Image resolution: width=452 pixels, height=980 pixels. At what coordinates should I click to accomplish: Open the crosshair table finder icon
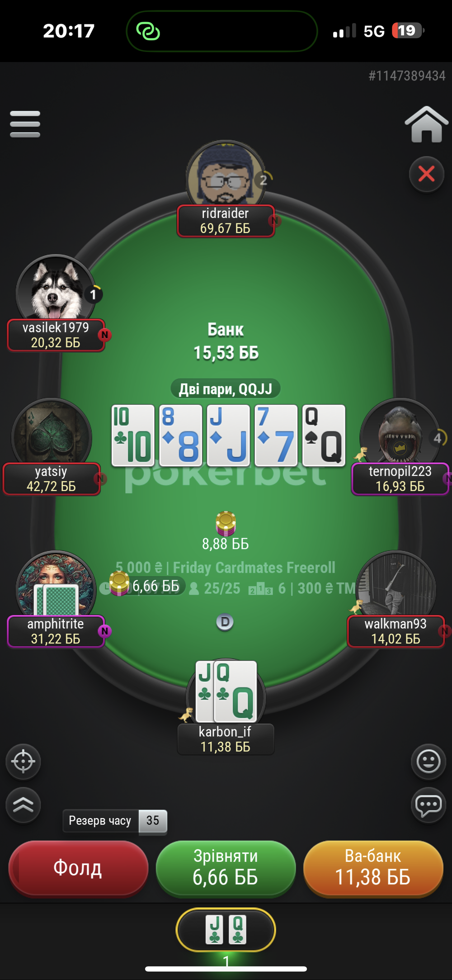pos(23,762)
